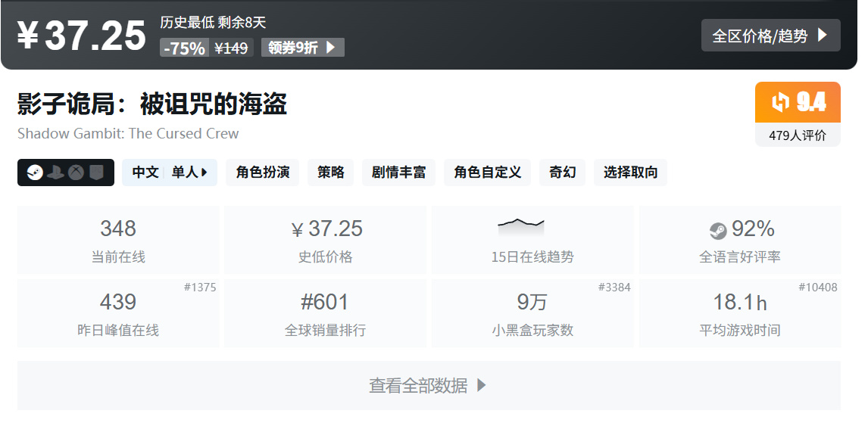Click the -75% discount badge
This screenshot has height=426, width=868.
[184, 48]
